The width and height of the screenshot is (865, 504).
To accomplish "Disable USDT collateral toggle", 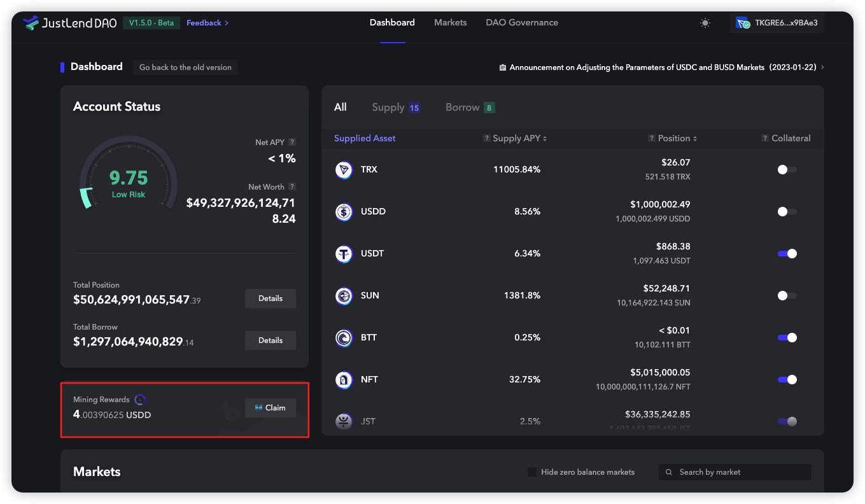I will pos(787,254).
